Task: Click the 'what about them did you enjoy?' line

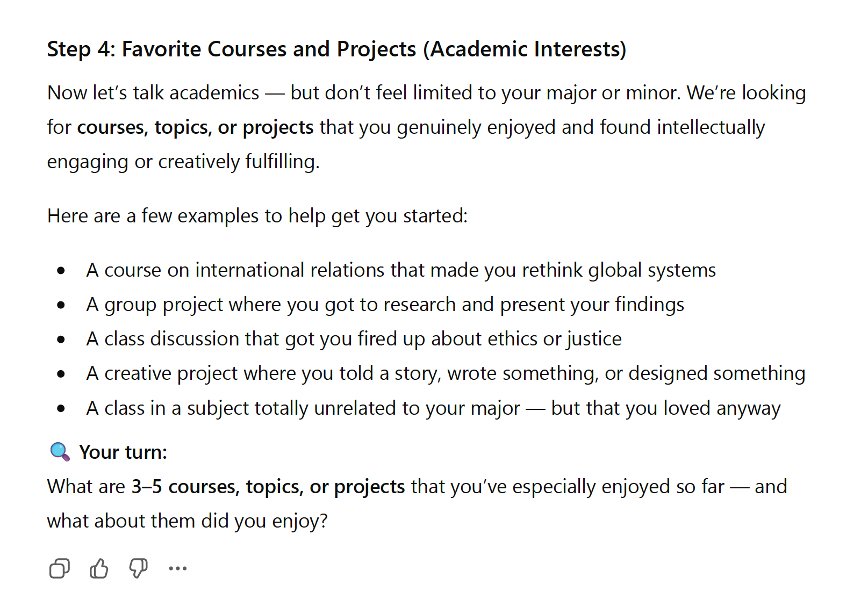Action: (188, 521)
